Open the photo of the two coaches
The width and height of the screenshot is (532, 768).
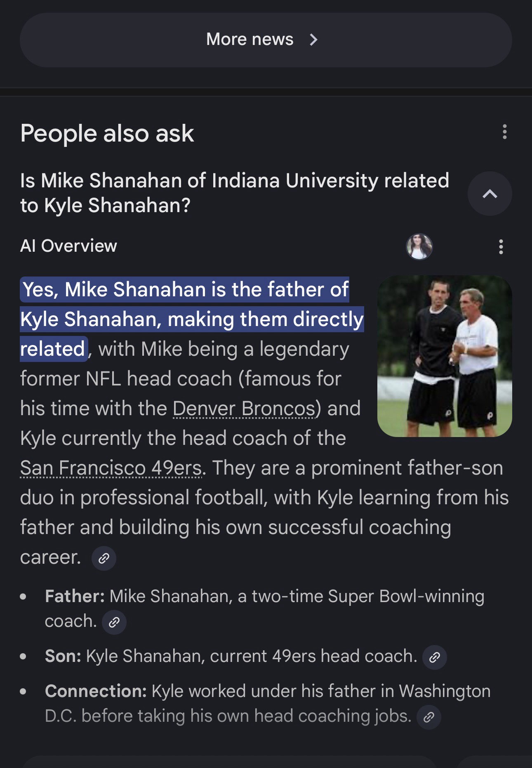tap(445, 356)
